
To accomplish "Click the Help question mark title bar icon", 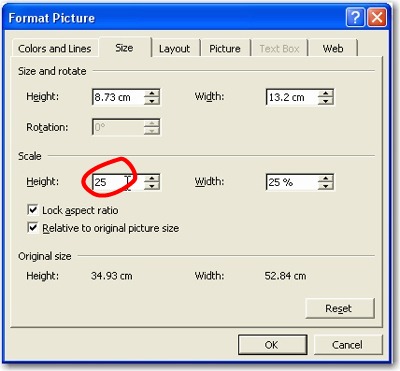I will coord(355,17).
